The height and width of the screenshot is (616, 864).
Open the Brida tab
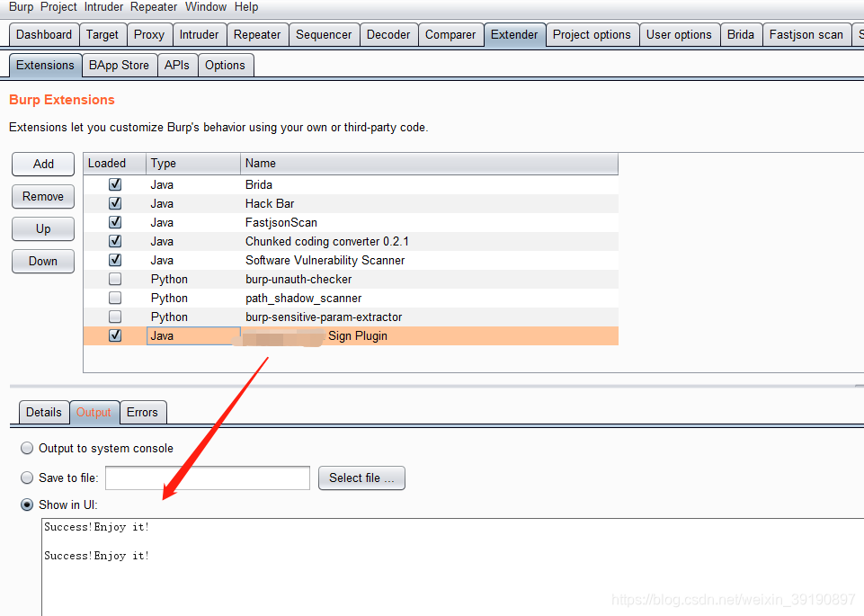coord(741,35)
